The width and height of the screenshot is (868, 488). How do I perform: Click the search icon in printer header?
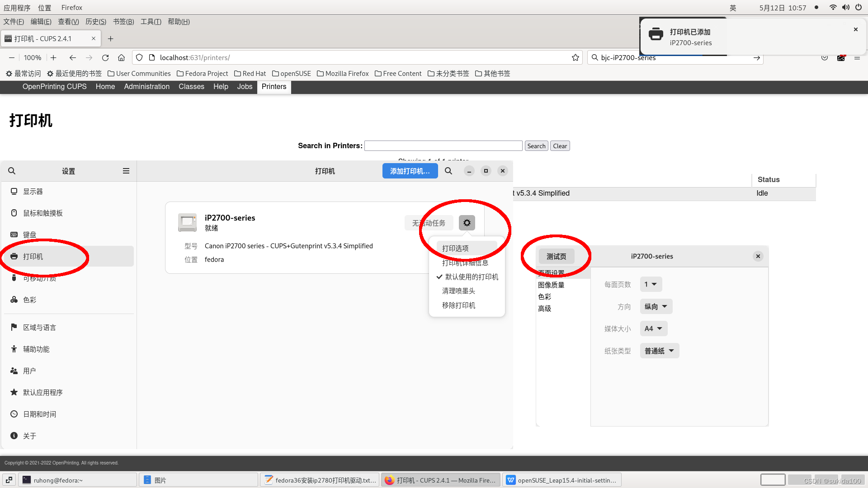coord(448,171)
